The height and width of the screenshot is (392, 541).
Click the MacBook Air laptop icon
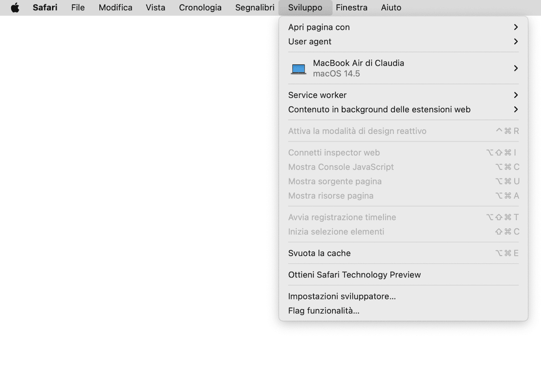pos(299,69)
